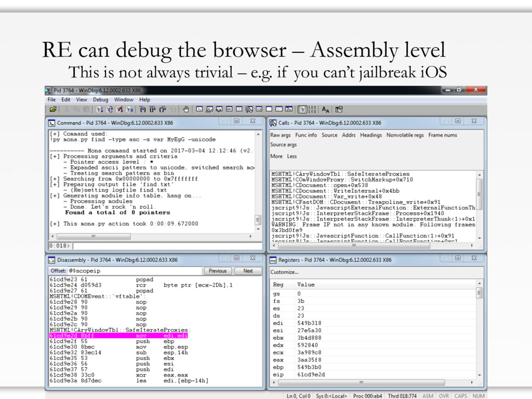Open the Debug menu
Screen dimensions: 532x399
pyautogui.click(x=100, y=99)
